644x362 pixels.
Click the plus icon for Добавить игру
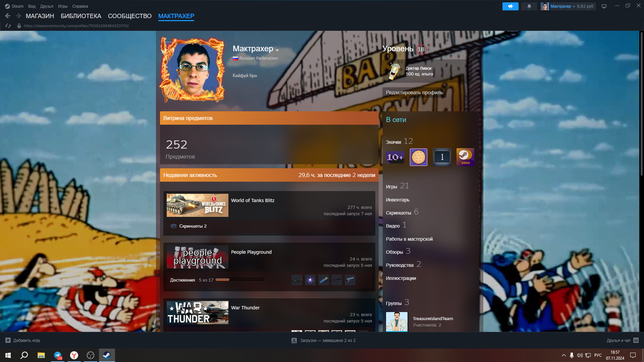pyautogui.click(x=8, y=341)
